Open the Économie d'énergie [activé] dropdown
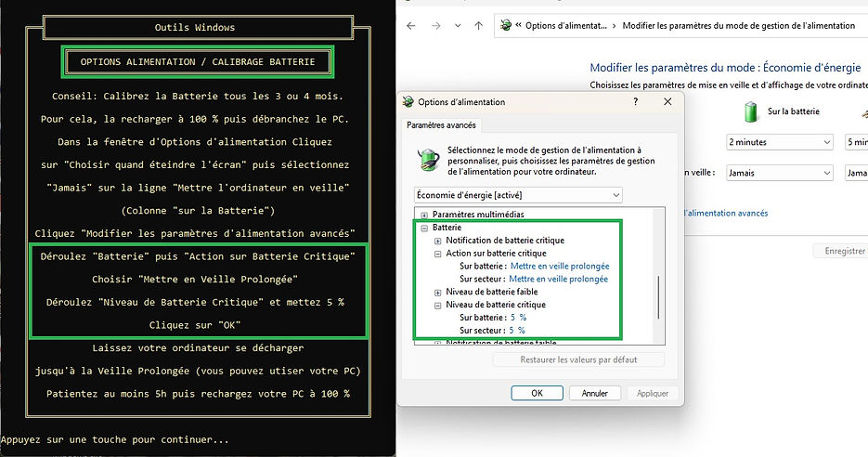This screenshot has width=868, height=457. [518, 195]
